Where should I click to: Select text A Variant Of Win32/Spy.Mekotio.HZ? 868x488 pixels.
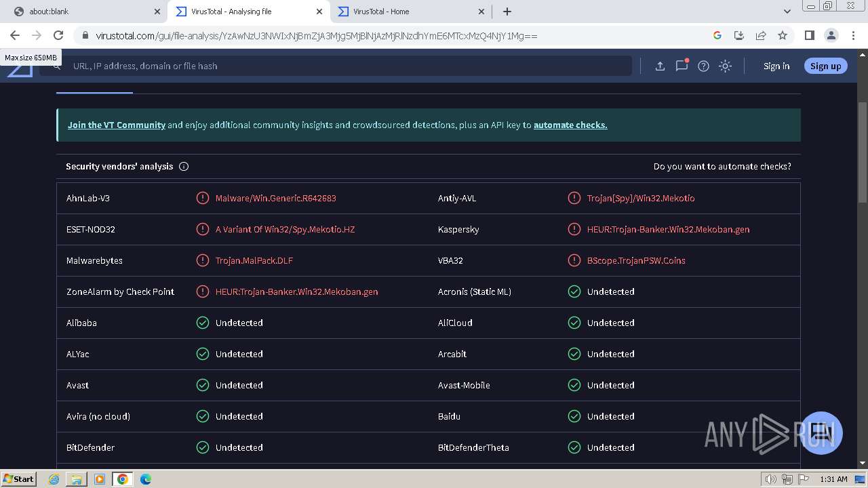[285, 229]
